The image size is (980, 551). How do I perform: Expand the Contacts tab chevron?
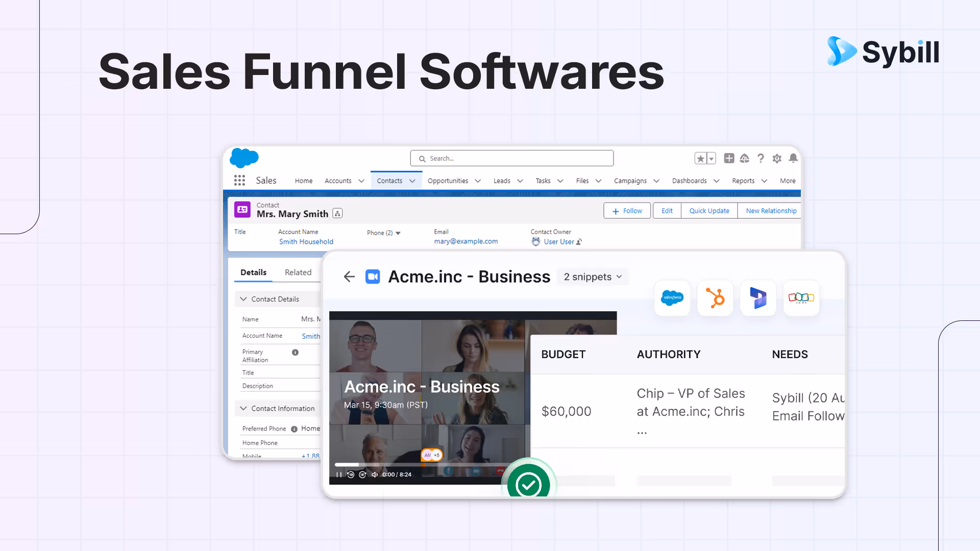click(x=412, y=181)
